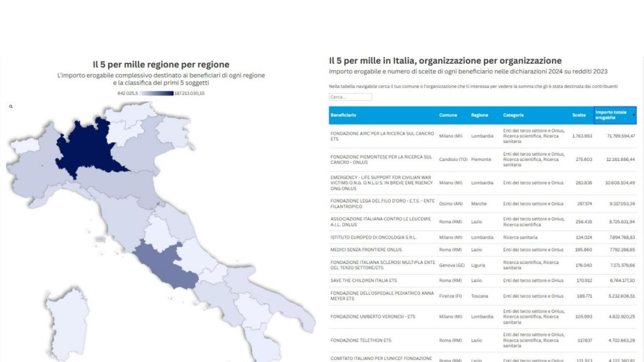Image resolution: width=644 pixels, height=362 pixels.
Task: Click 'ASSOCIAZIONE ITALIANA CONTRO LE LEUCEMIE' beneficiary
Action: pyautogui.click(x=382, y=221)
